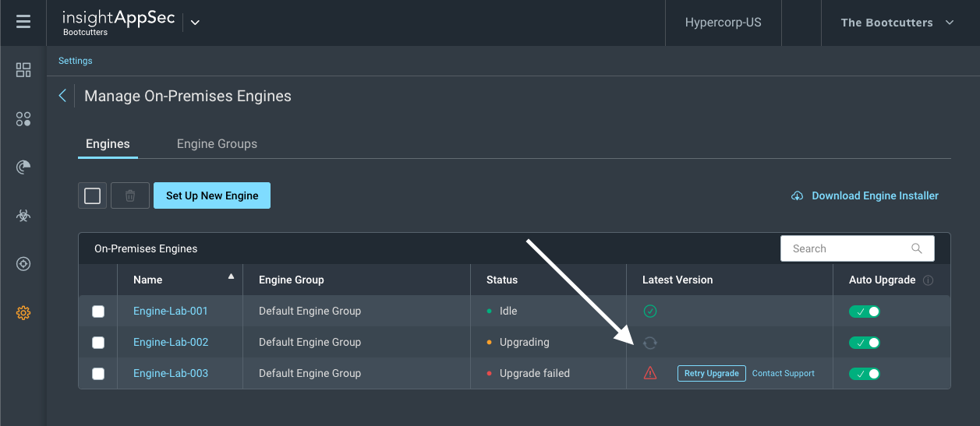
Task: Click the trash delete icon button
Action: (x=130, y=195)
